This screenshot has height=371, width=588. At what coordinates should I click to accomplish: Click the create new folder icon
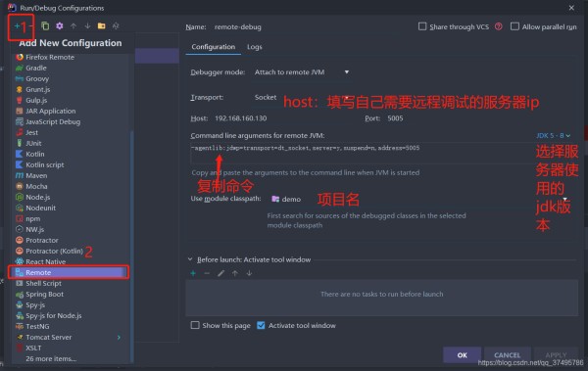101,25
